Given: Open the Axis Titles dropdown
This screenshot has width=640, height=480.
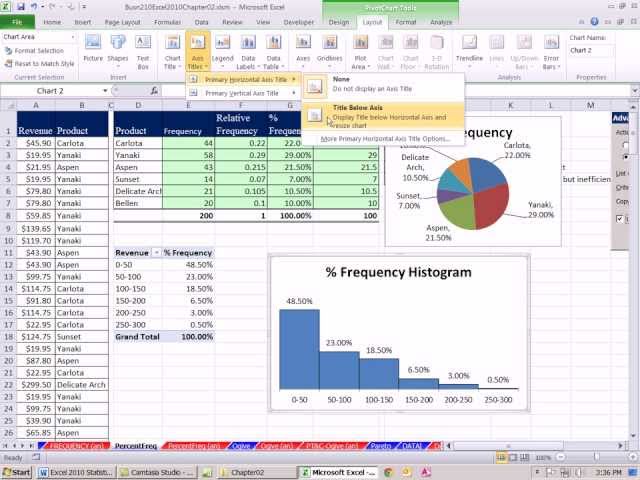Looking at the screenshot, I should 198,51.
